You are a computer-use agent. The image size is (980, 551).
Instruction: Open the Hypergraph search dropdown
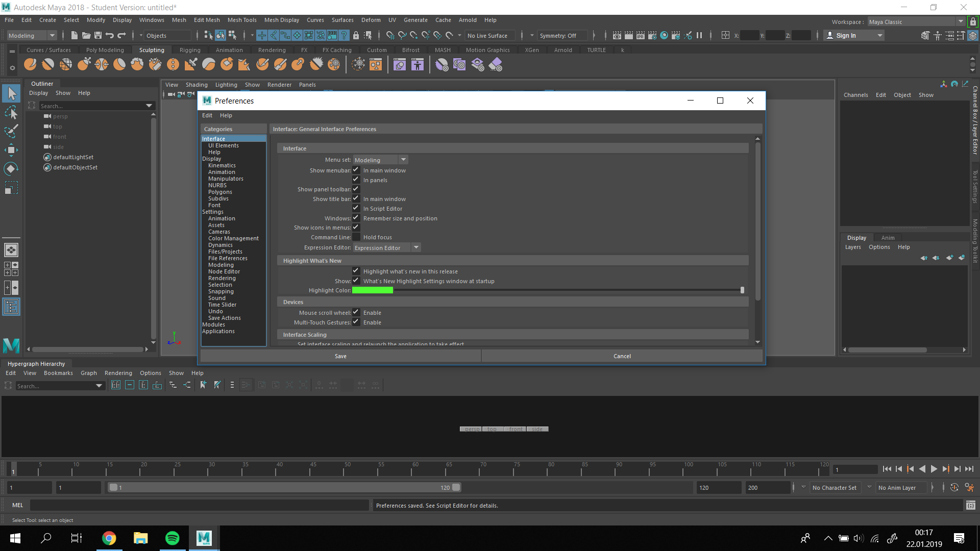[99, 386]
